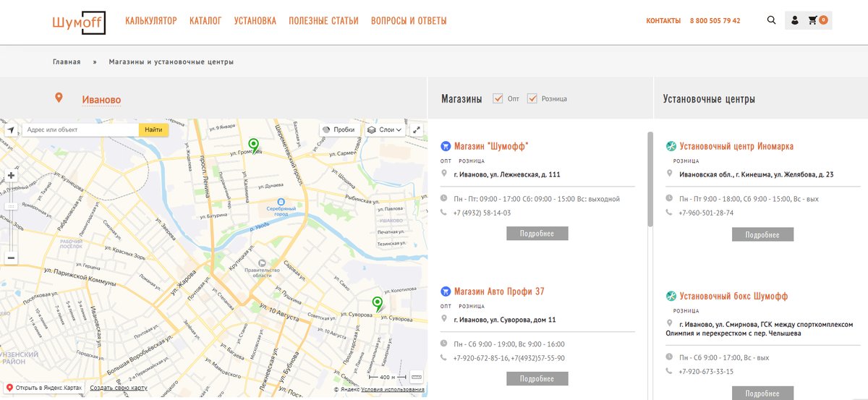Open the site search magnifier icon
868x400 pixels.
tap(771, 20)
